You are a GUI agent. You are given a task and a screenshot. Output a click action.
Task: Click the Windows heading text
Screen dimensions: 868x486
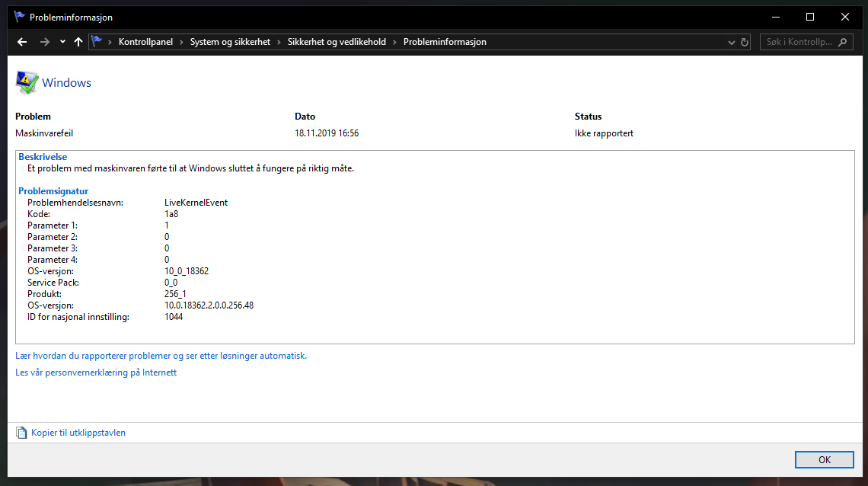[66, 82]
